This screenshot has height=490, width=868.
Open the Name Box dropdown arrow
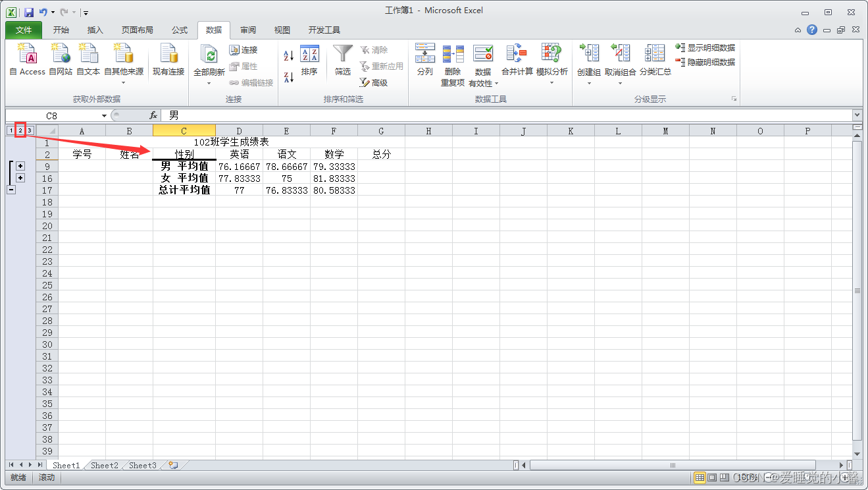pos(104,116)
